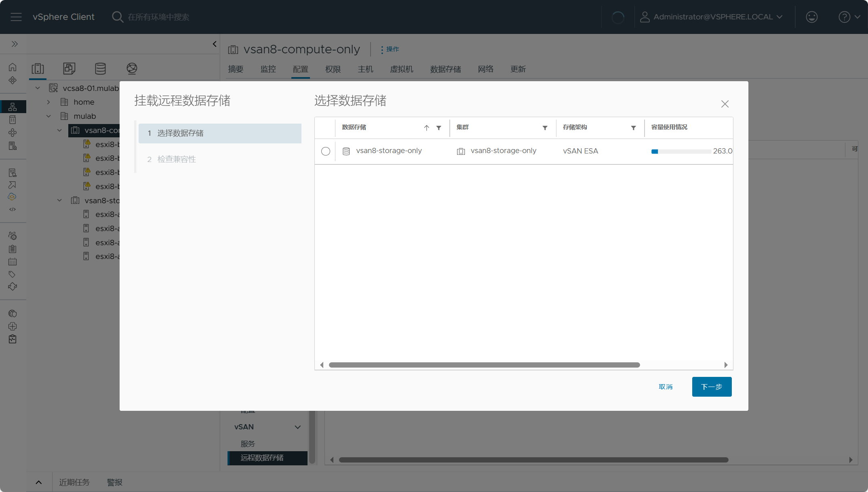Click the inventory icon in left rail
The image size is (868, 492).
[x=13, y=107]
